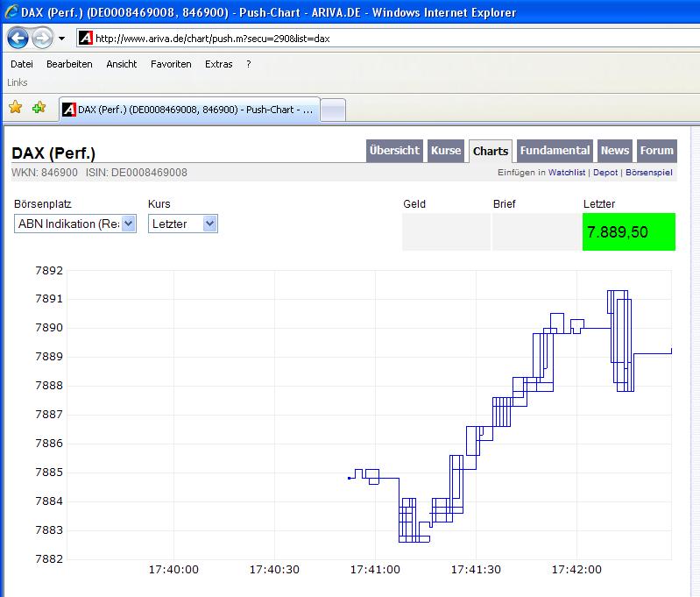Switch to the Kurse tab
700x597 pixels.
[x=446, y=151]
